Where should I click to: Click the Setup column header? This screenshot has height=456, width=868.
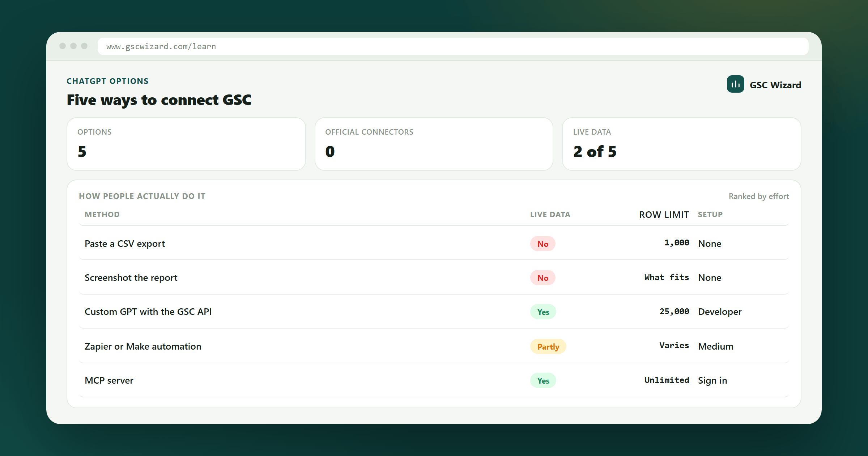point(710,215)
